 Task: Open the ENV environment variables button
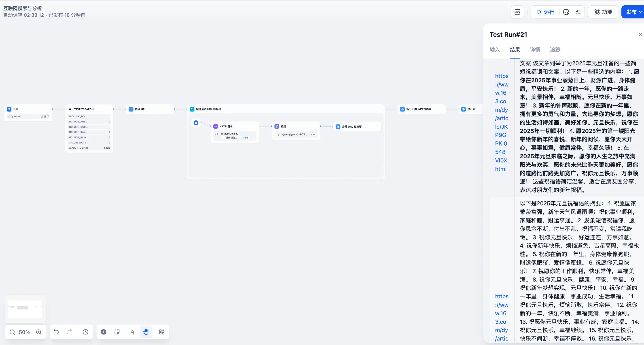[517, 12]
